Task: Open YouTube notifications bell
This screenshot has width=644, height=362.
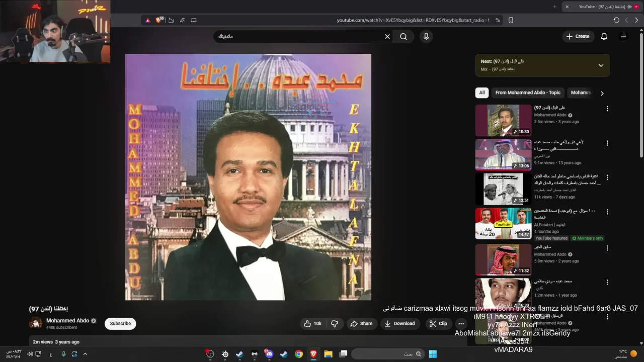Action: [x=604, y=36]
